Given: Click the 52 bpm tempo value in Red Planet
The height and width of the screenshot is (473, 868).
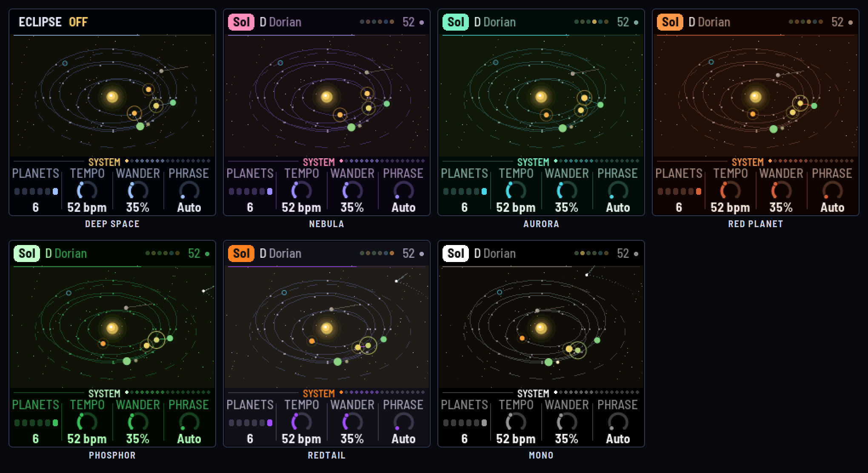Looking at the screenshot, I should 730,207.
